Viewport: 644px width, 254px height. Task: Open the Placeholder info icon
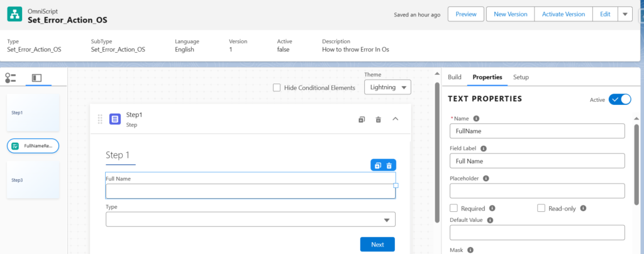pyautogui.click(x=486, y=179)
